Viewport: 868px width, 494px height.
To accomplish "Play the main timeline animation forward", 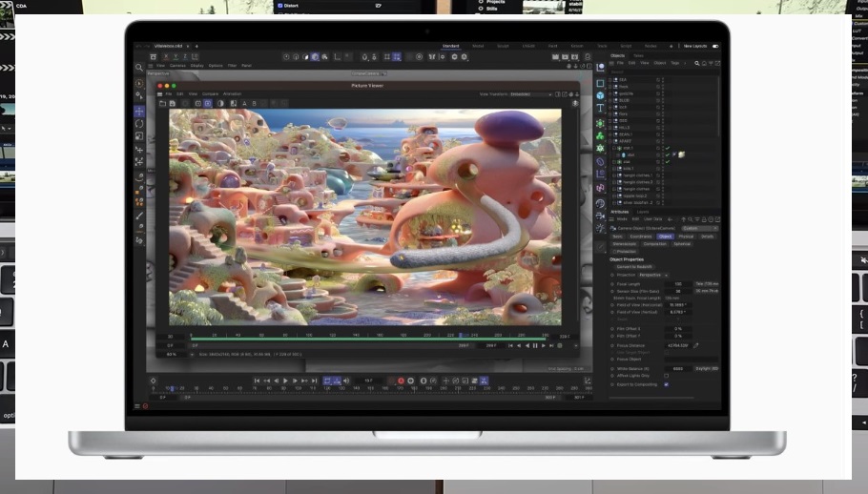I will pos(285,381).
